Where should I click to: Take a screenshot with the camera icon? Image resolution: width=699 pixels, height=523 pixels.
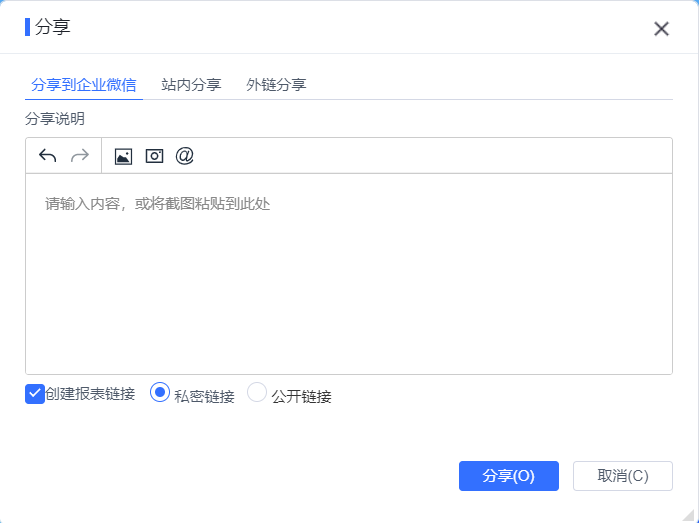pyautogui.click(x=154, y=156)
